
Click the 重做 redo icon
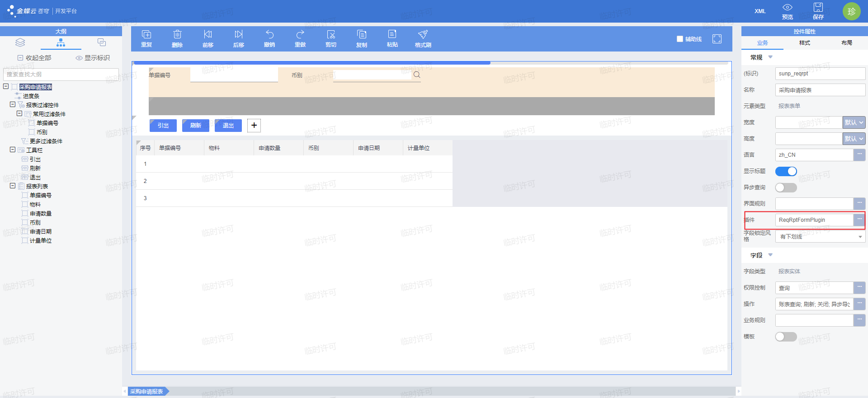click(x=300, y=35)
